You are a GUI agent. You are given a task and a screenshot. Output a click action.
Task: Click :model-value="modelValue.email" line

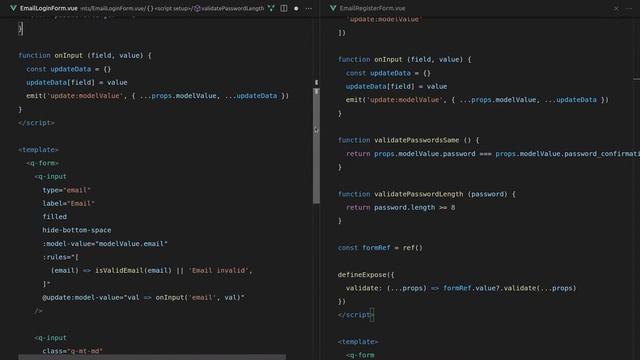(105, 244)
